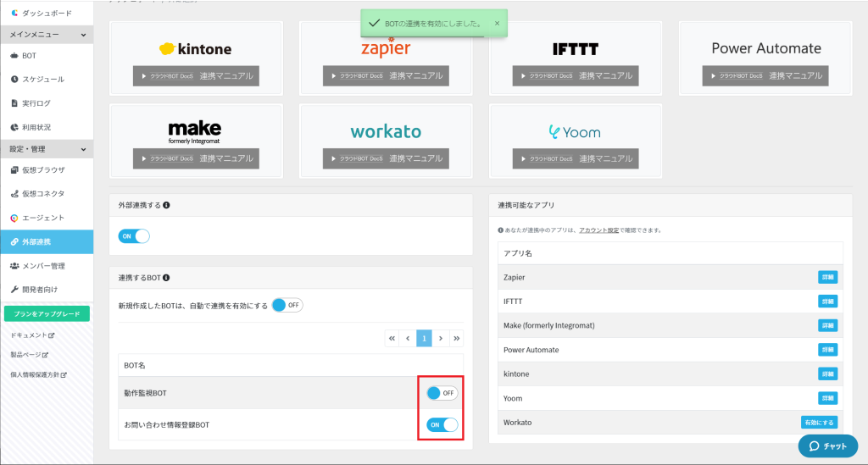
Task: Click the 外部連携 link icon
Action: [x=14, y=241]
